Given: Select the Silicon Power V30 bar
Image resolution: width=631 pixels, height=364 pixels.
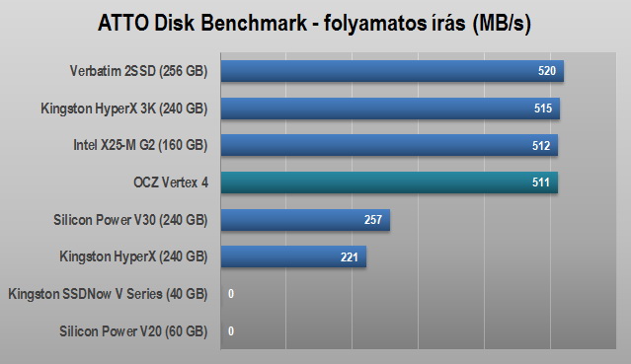Looking at the screenshot, I should coord(305,220).
